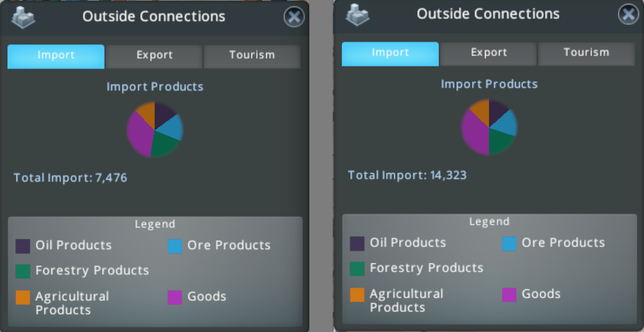Click the left import products pie chart

tap(155, 130)
